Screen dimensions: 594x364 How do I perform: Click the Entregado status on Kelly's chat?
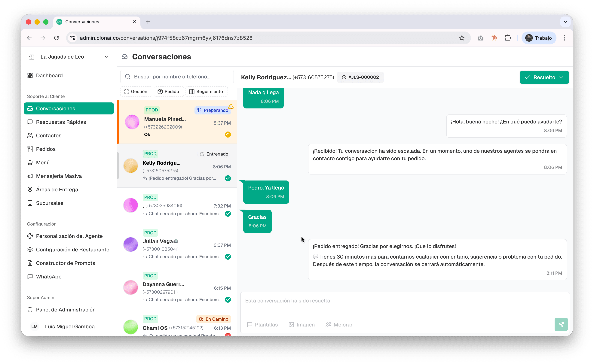pyautogui.click(x=214, y=154)
